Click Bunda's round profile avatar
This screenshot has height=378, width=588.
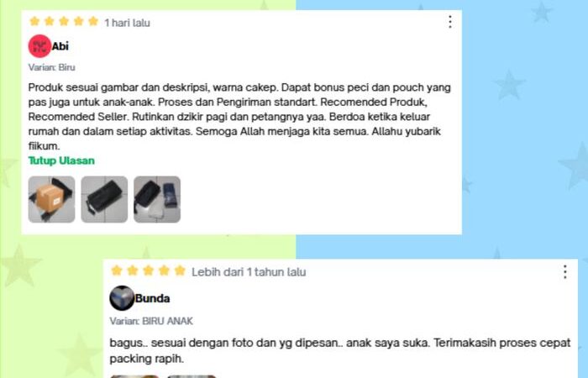tap(122, 298)
